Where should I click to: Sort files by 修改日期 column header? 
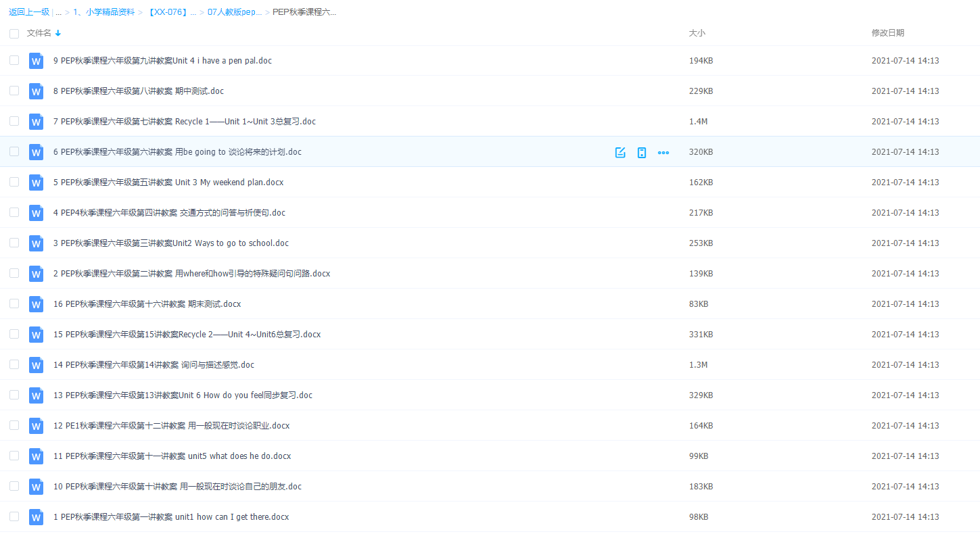click(887, 33)
